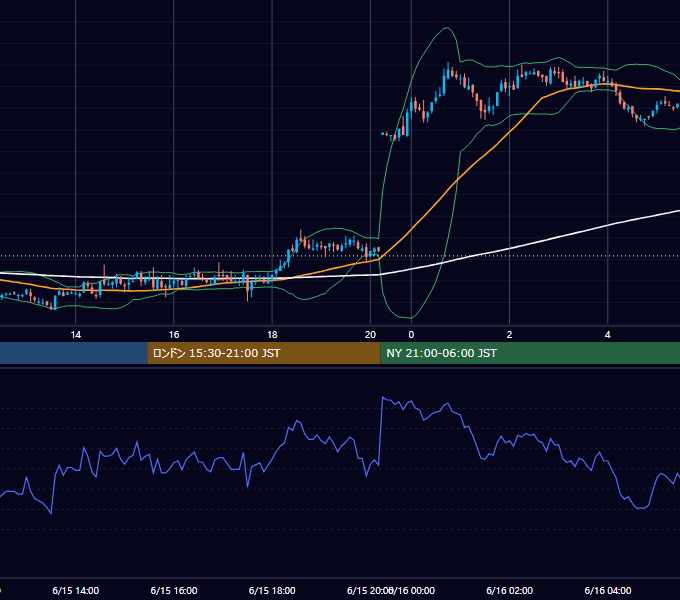The width and height of the screenshot is (680, 600).
Task: Click the 16 hour axis label
Action: pyautogui.click(x=174, y=335)
